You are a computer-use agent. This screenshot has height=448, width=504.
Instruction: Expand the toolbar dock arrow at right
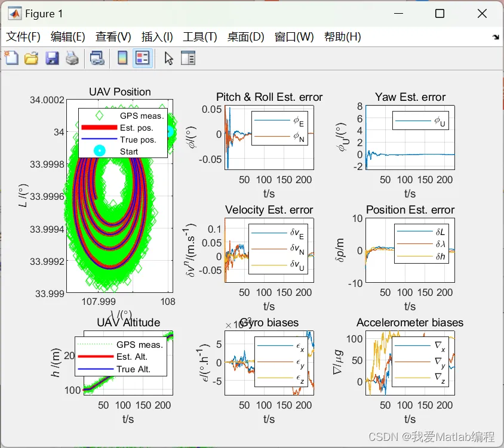(x=496, y=37)
